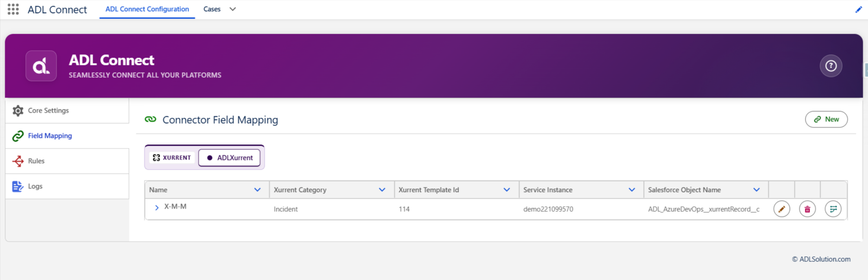868x280 pixels.
Task: Edit the X-M-M mapping with pencil icon
Action: 781,209
